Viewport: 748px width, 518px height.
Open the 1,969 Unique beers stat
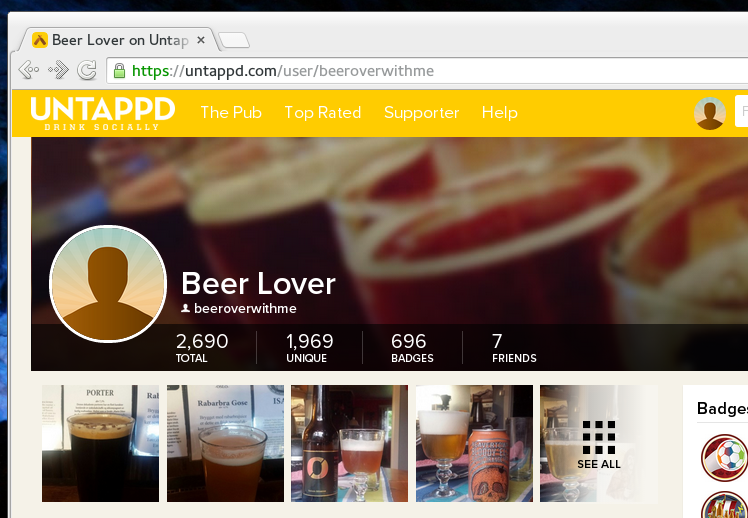point(310,348)
